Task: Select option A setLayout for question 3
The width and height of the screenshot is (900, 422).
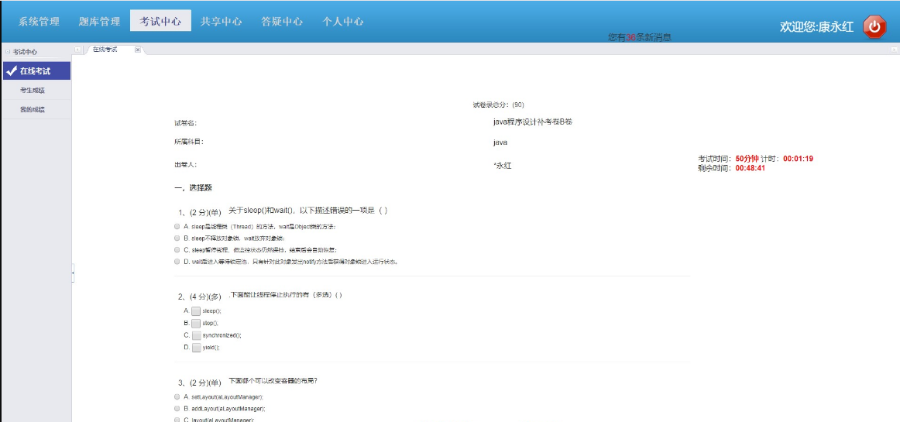Action: 177,397
